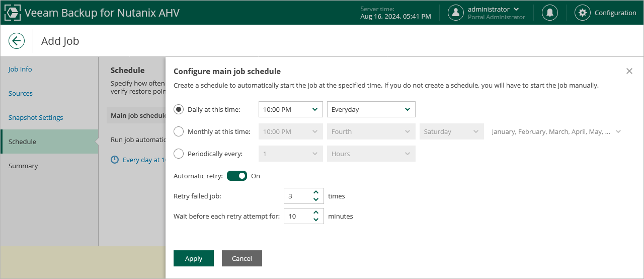Expand the Everyday dropdown
644x279 pixels.
pyautogui.click(x=371, y=109)
